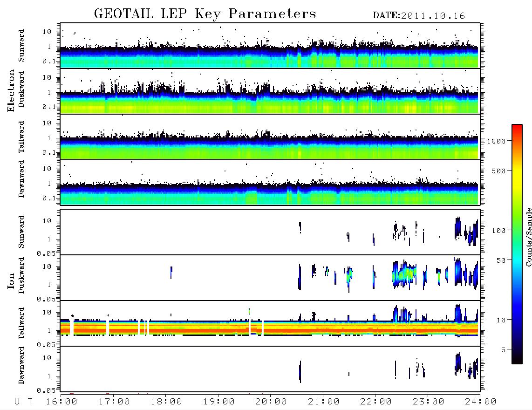Click the "23:00" time tick label

[429, 402]
